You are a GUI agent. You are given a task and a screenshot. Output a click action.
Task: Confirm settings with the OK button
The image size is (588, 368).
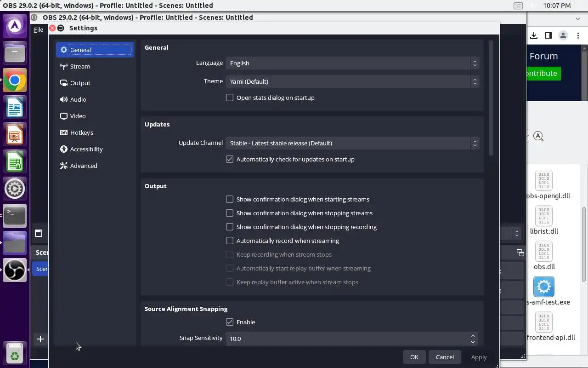pyautogui.click(x=414, y=357)
